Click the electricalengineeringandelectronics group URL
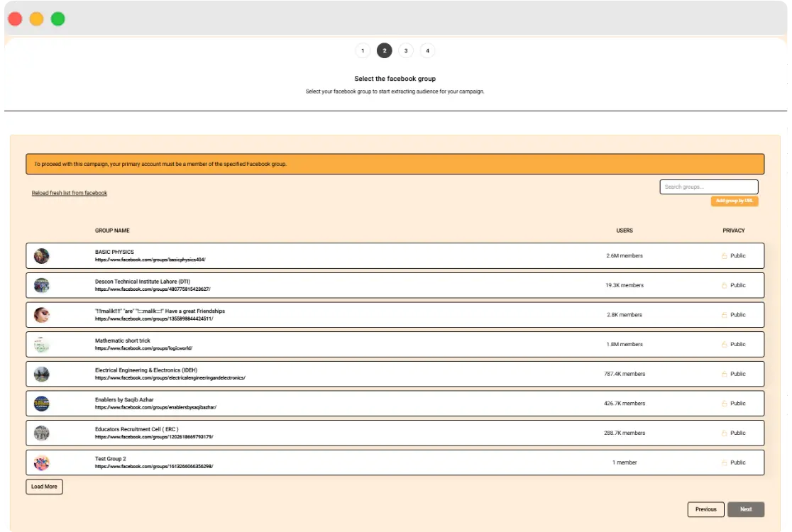 170,377
